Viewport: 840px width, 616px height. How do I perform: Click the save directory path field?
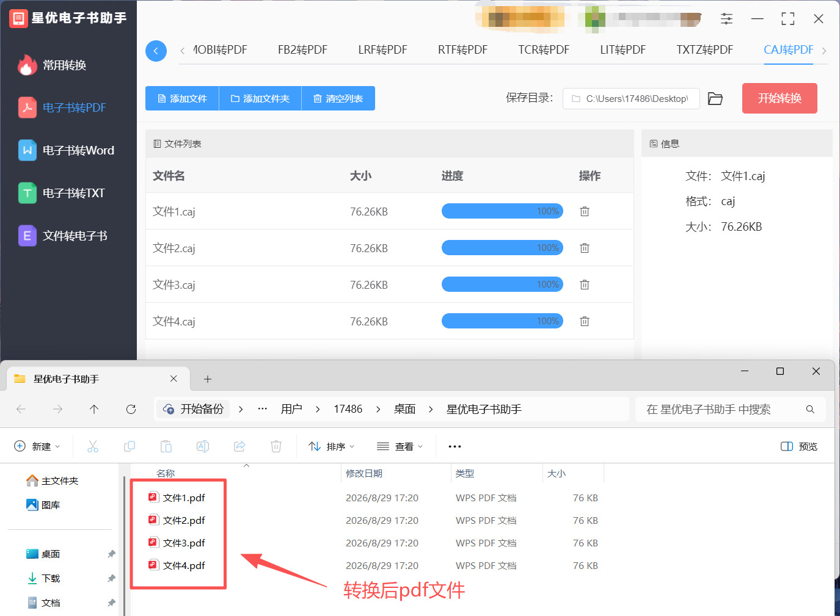tap(631, 98)
